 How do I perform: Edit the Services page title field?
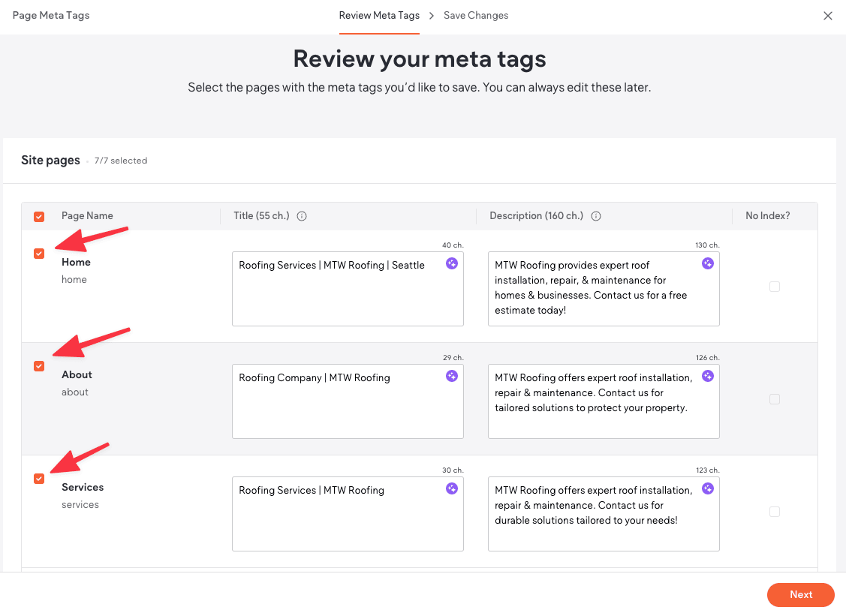(x=348, y=514)
